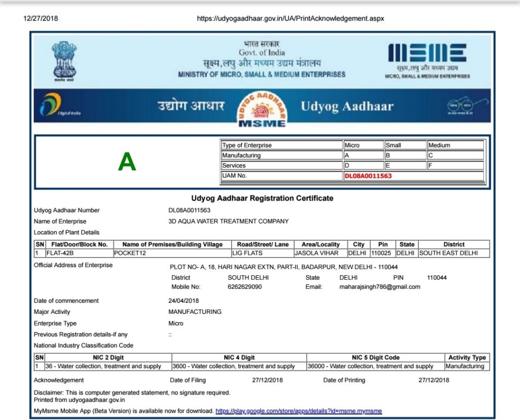Viewport: 520px width, 420px height.
Task: Click the NIC 2 Digit cell 36 - Water collection
Action: tap(108, 366)
